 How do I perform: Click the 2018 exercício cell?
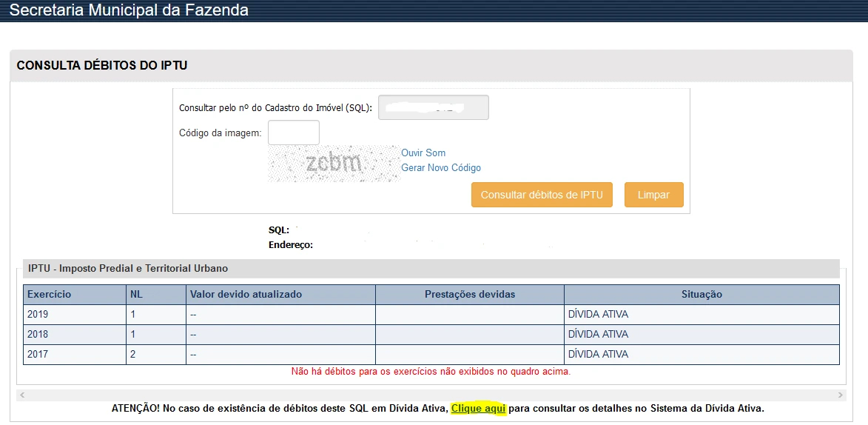tap(75, 334)
